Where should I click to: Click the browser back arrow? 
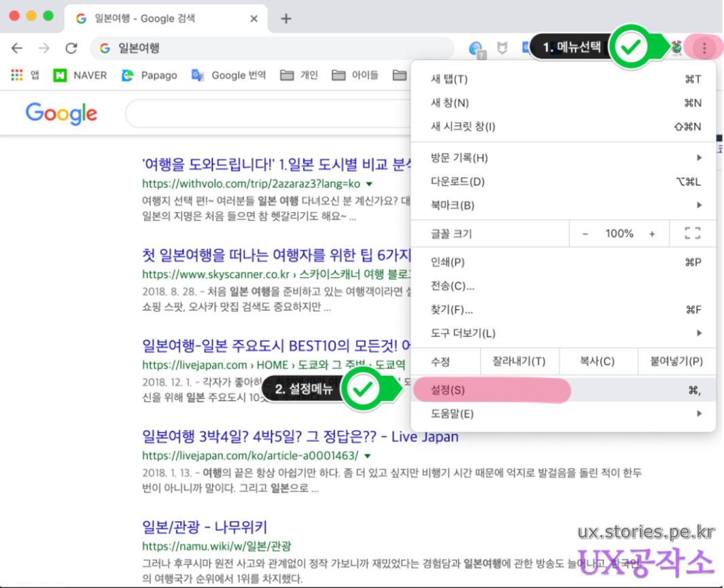17,48
